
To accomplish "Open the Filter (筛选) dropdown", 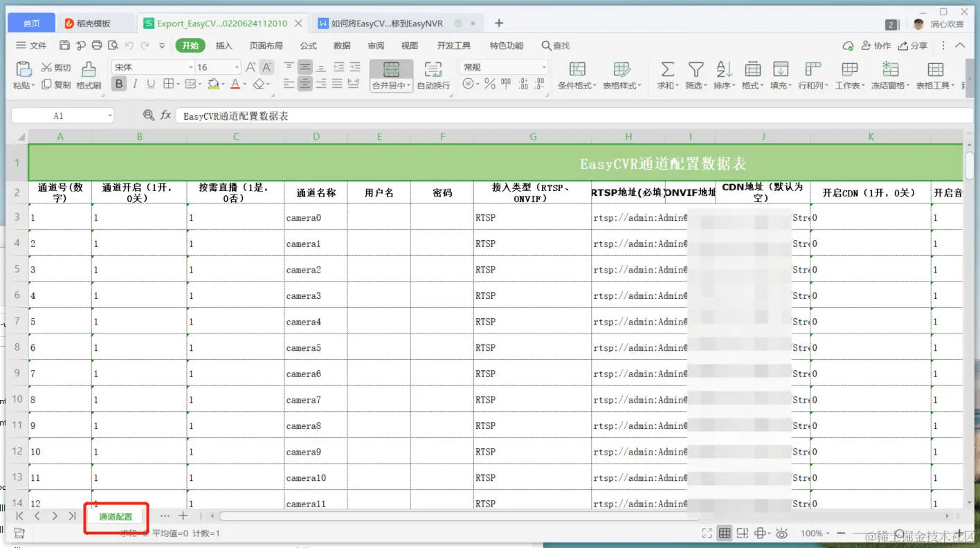I will pyautogui.click(x=705, y=86).
